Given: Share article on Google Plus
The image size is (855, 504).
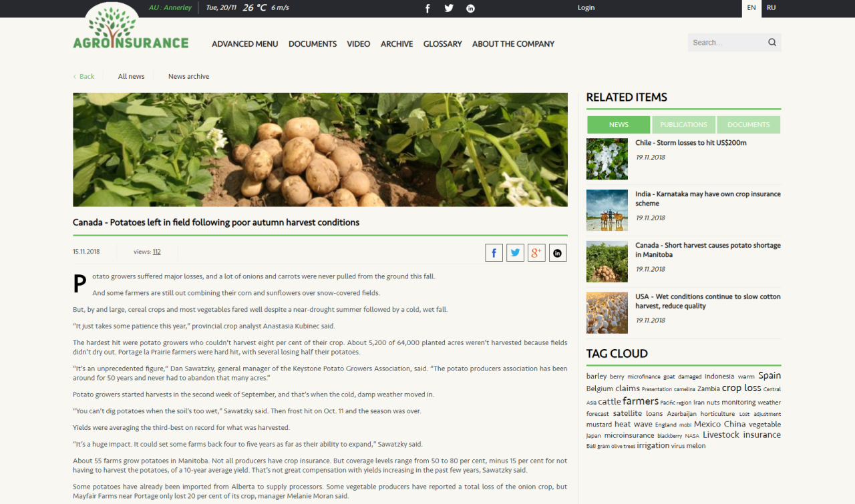Looking at the screenshot, I should point(536,252).
